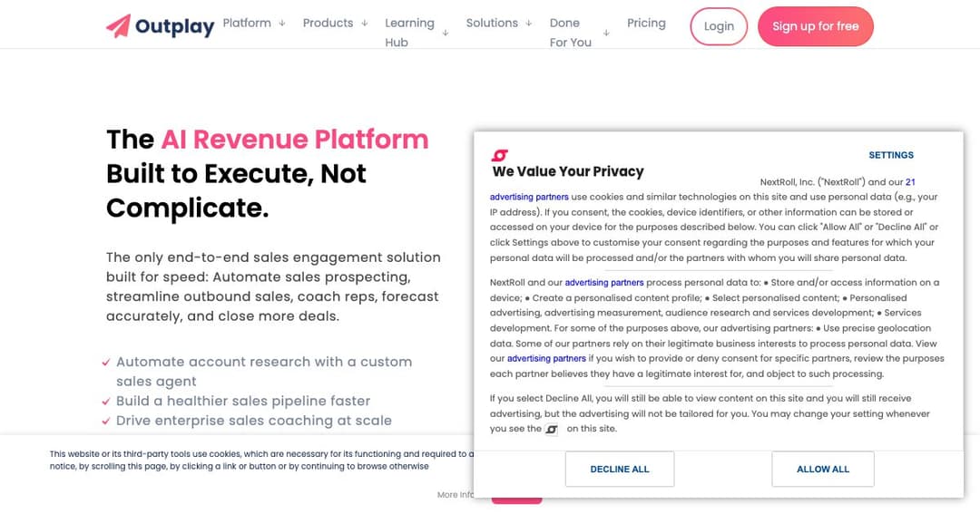This screenshot has width=980, height=514.
Task: Expand the Done For You dropdown arrow
Action: [606, 33]
